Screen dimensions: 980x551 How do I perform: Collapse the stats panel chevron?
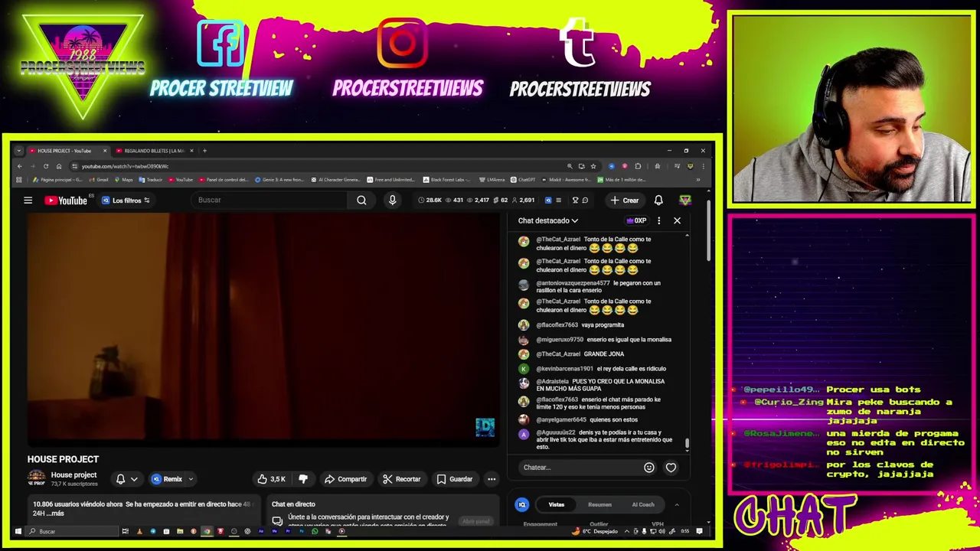[x=676, y=505]
